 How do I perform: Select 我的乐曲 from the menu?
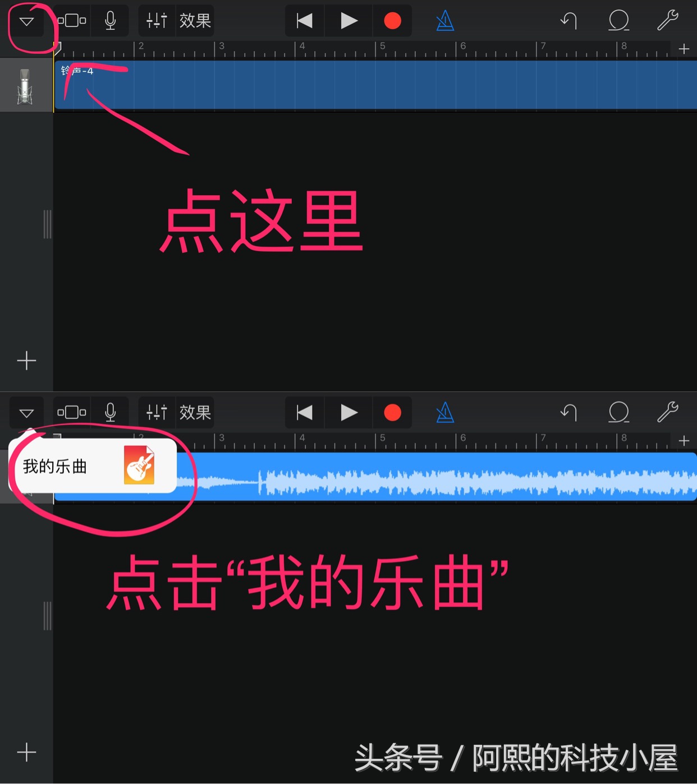click(x=55, y=467)
